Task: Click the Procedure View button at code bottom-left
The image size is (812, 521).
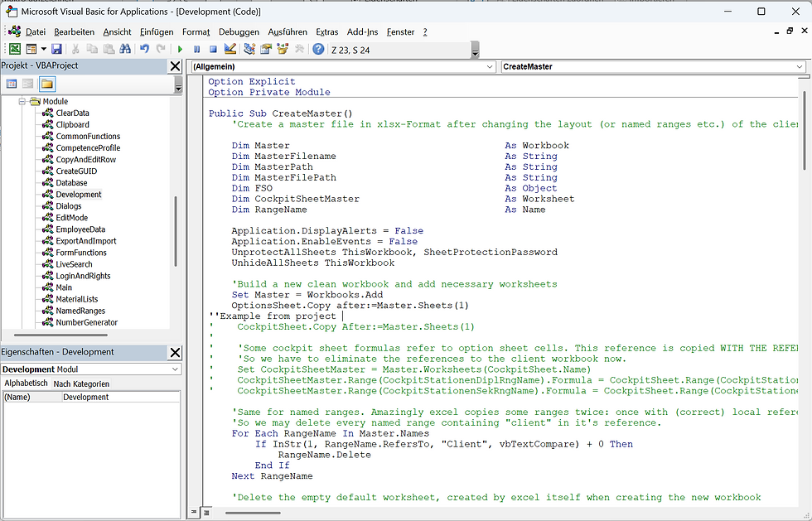Action: tap(194, 513)
